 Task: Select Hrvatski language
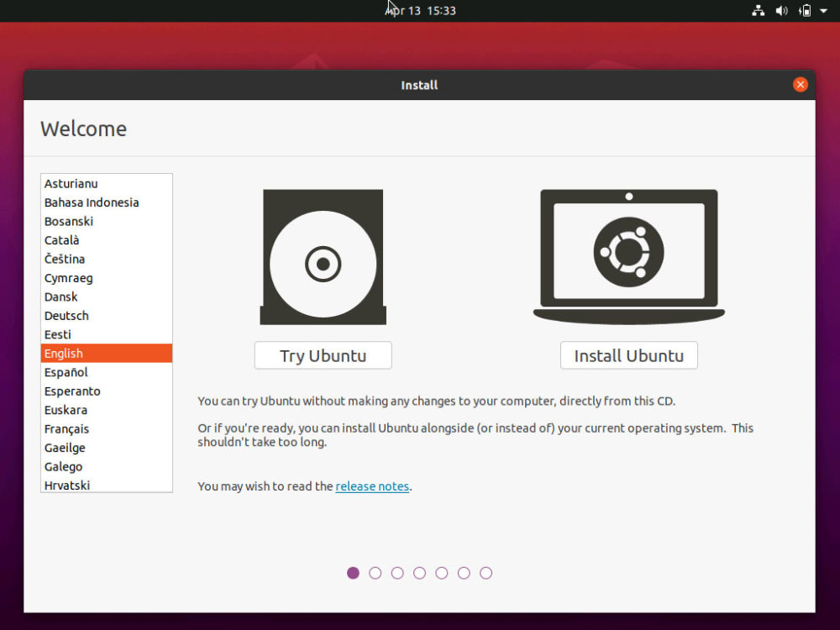tap(107, 485)
